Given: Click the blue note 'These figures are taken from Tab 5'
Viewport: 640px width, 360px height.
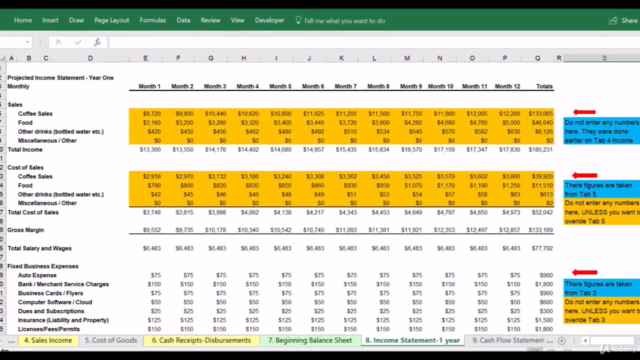Looking at the screenshot, I should coord(602,190).
